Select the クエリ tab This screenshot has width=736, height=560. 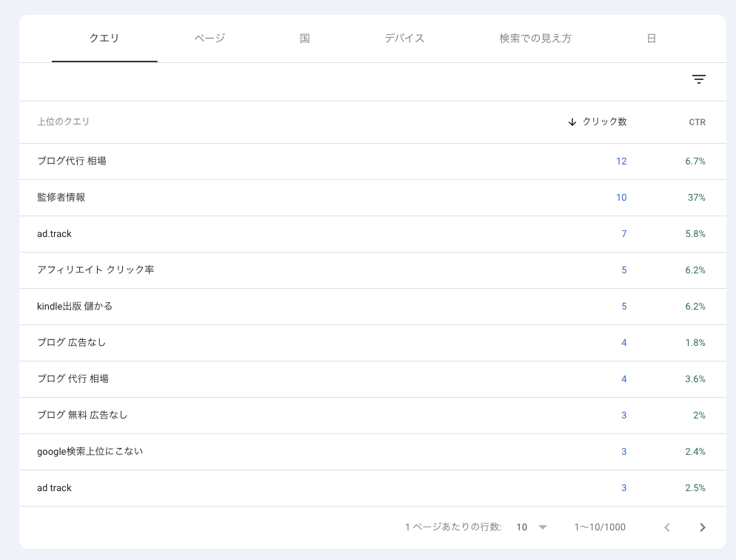[x=104, y=39]
